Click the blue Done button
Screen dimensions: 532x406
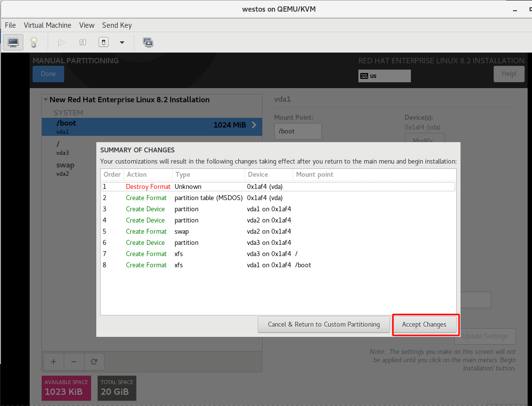48,74
